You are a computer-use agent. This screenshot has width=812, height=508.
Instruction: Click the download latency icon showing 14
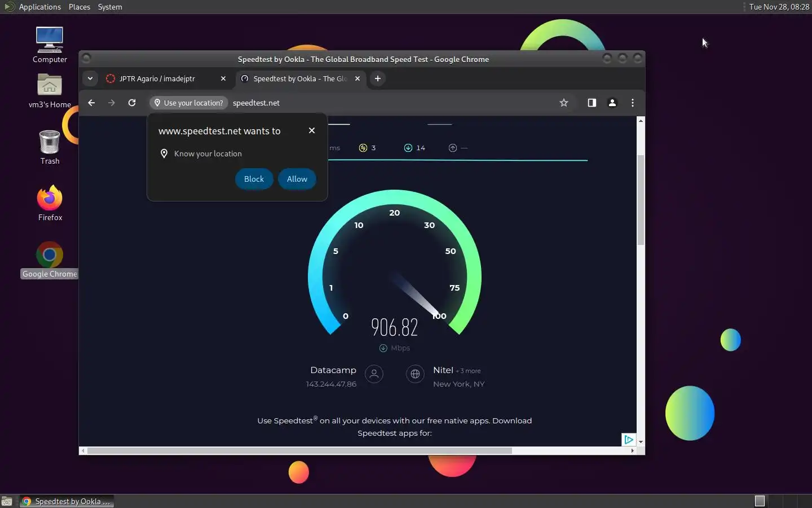point(408,148)
